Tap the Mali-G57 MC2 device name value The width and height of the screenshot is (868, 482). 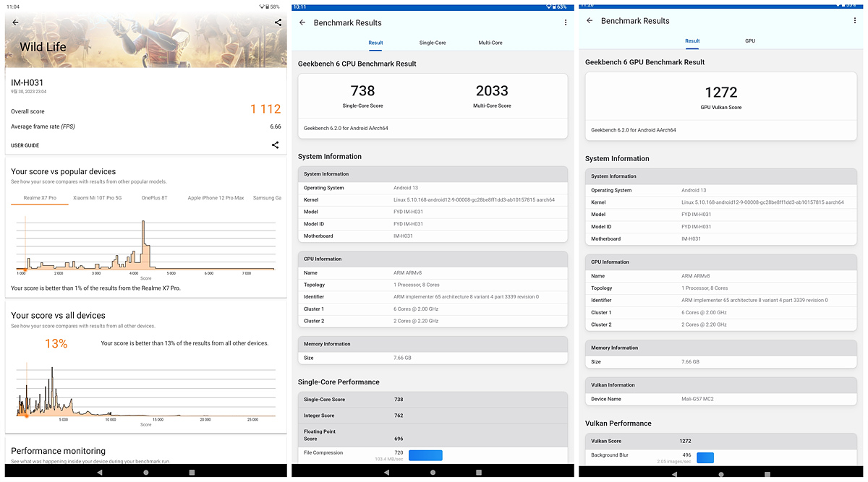click(697, 399)
